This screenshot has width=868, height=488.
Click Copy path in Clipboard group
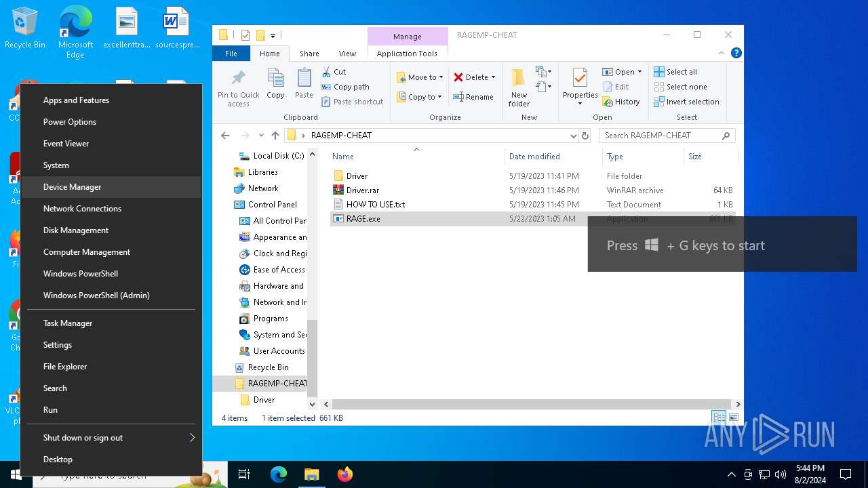tap(344, 87)
